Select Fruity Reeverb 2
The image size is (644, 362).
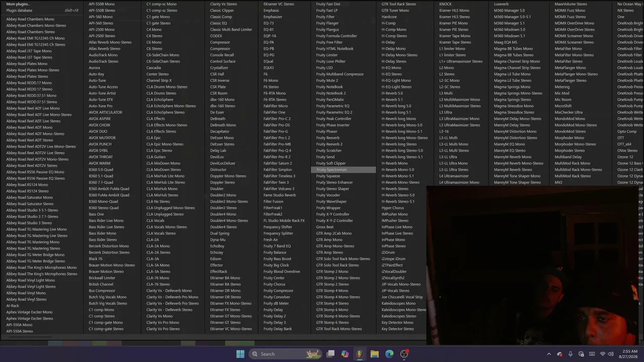pyautogui.click(x=330, y=144)
